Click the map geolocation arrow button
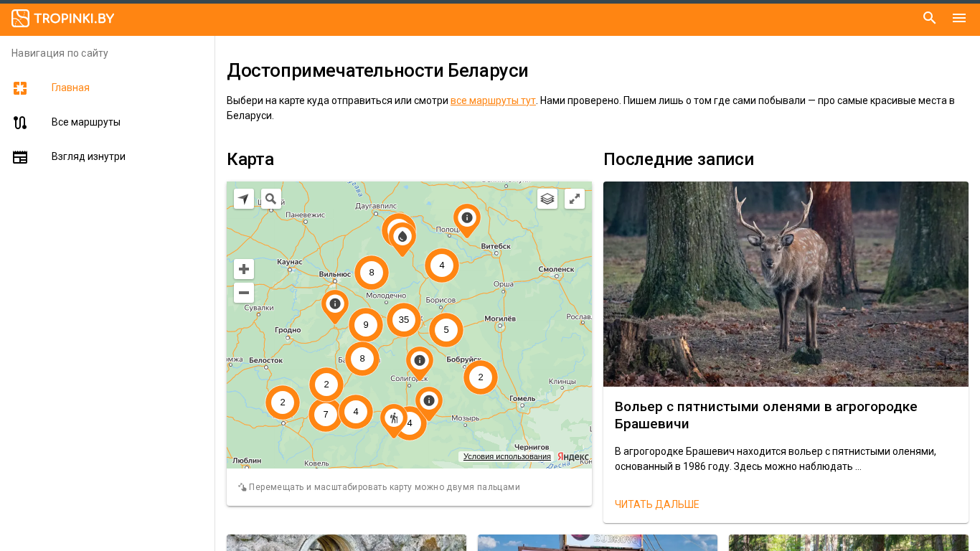The image size is (980, 551). tap(244, 199)
